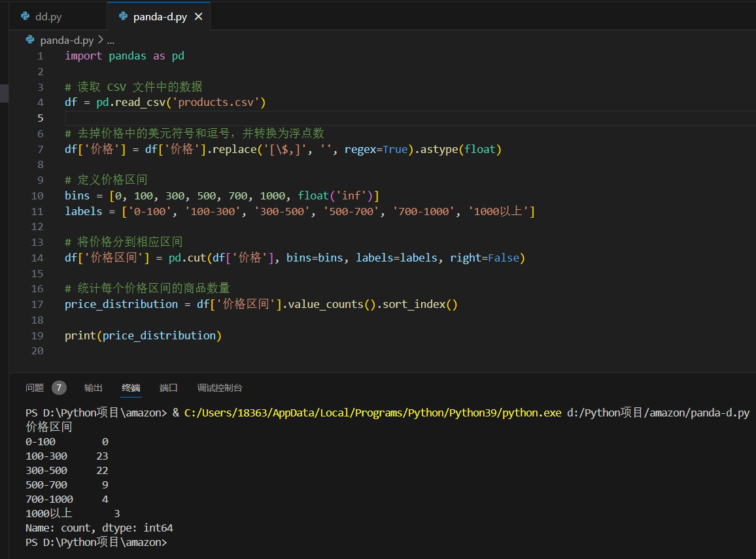Click 'right=False' in the cut call
The width and height of the screenshot is (756, 559).
tap(485, 258)
